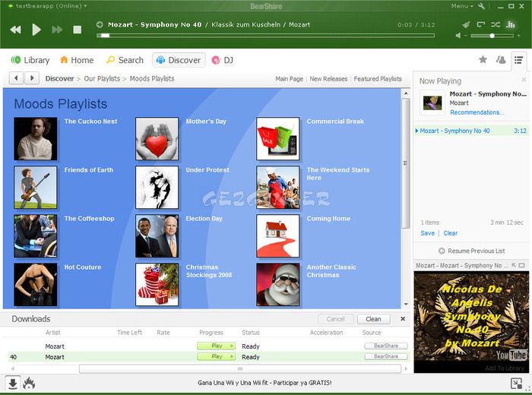The width and height of the screenshot is (532, 395).
Task: Click Resume Previous List
Action: tap(472, 251)
